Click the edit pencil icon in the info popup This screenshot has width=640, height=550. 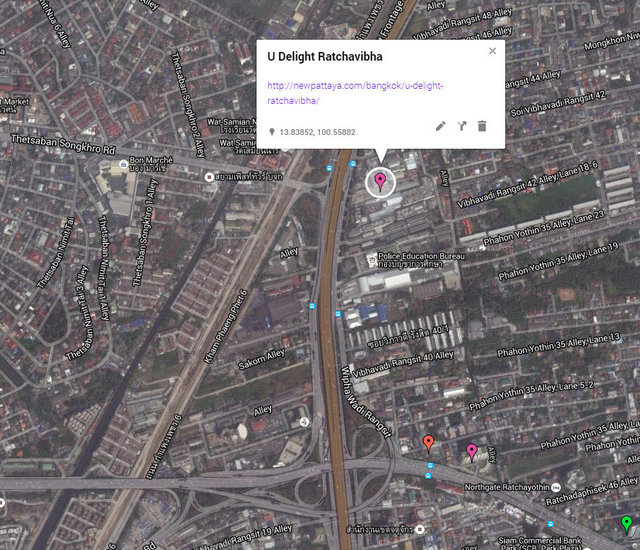[x=440, y=126]
